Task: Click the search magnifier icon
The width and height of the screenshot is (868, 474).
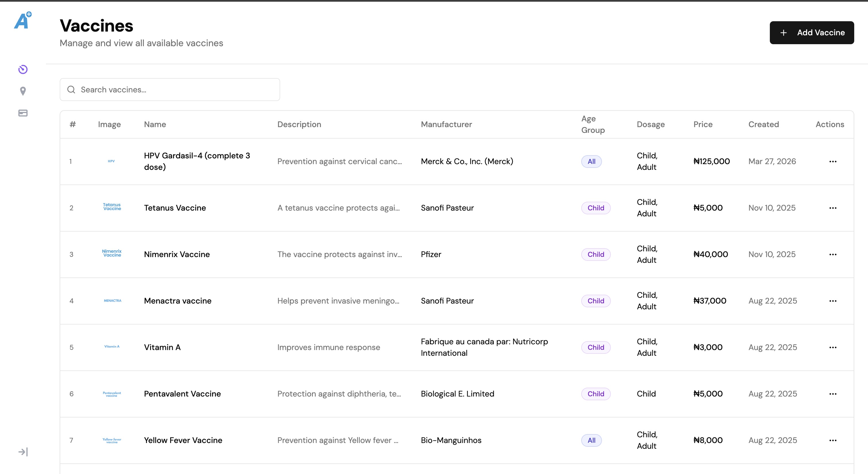Action: tap(71, 89)
